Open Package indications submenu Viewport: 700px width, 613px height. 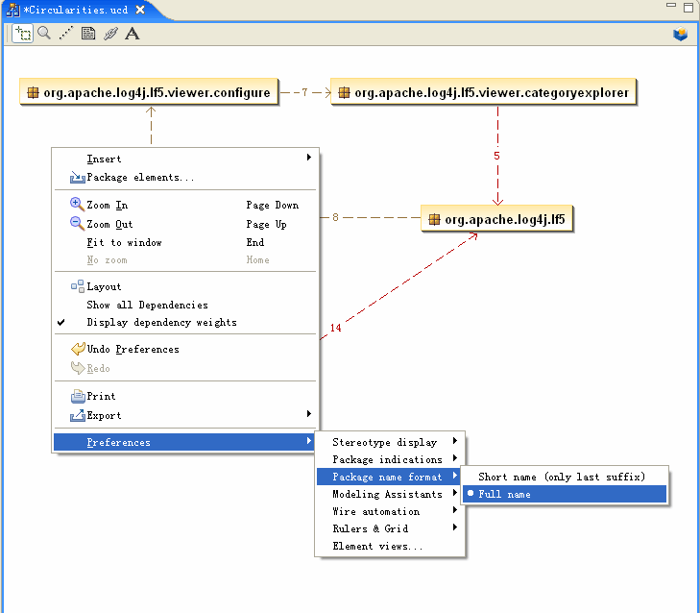[390, 459]
